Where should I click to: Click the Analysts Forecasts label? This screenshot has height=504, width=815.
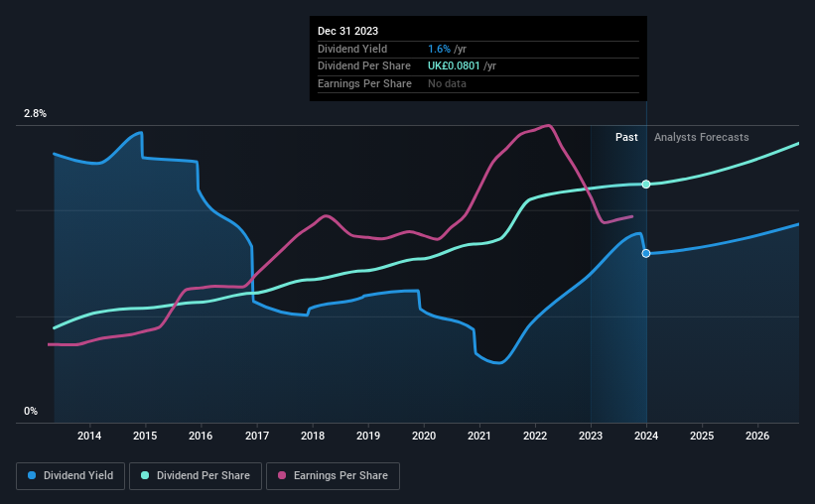(701, 137)
